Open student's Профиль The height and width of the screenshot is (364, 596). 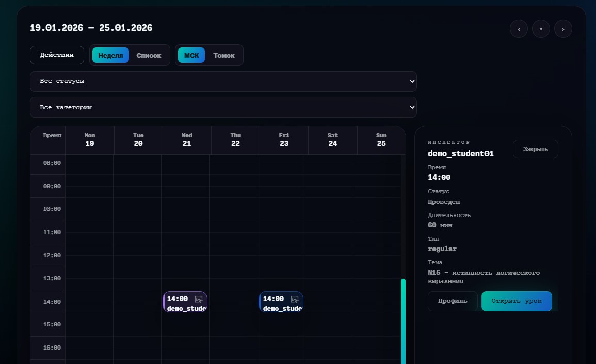(453, 301)
